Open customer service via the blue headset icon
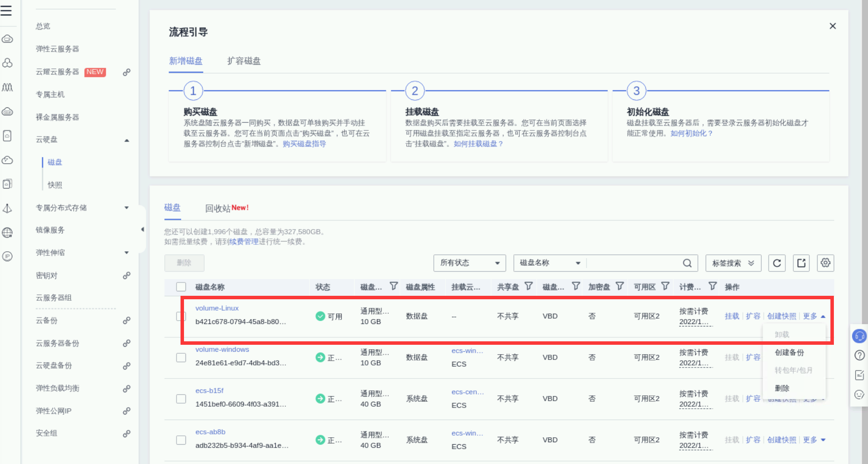Image resolution: width=868 pixels, height=464 pixels. [x=860, y=336]
